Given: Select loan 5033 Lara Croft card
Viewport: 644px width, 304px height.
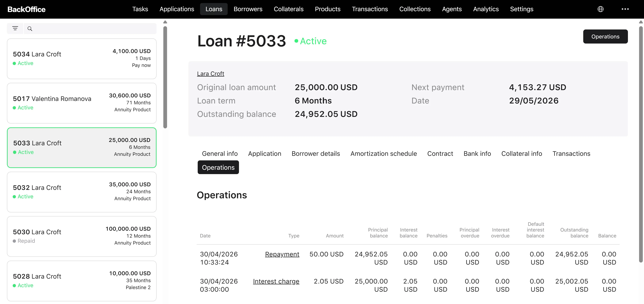Looking at the screenshot, I should click(x=82, y=148).
